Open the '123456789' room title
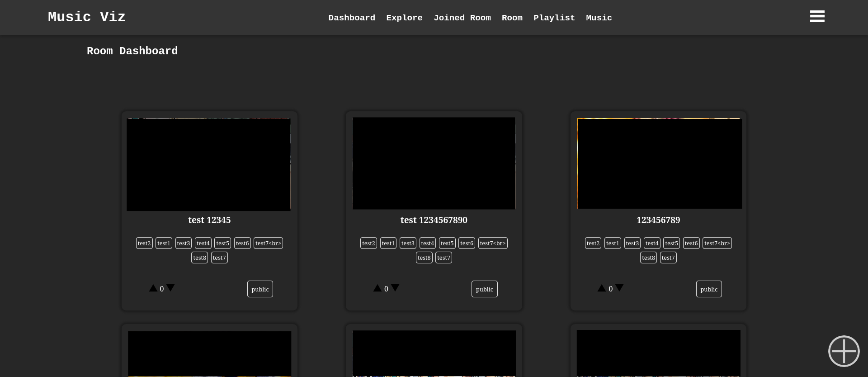 coord(658,220)
